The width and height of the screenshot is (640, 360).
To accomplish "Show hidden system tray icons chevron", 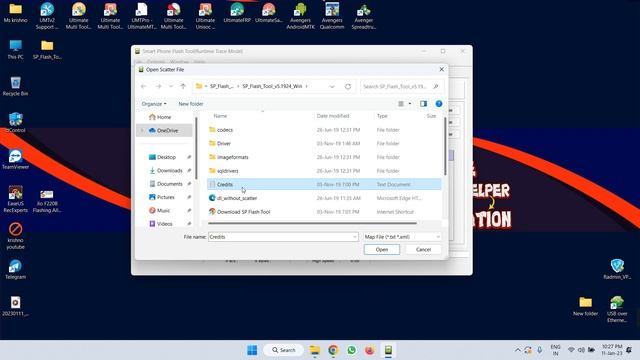I will pos(518,350).
